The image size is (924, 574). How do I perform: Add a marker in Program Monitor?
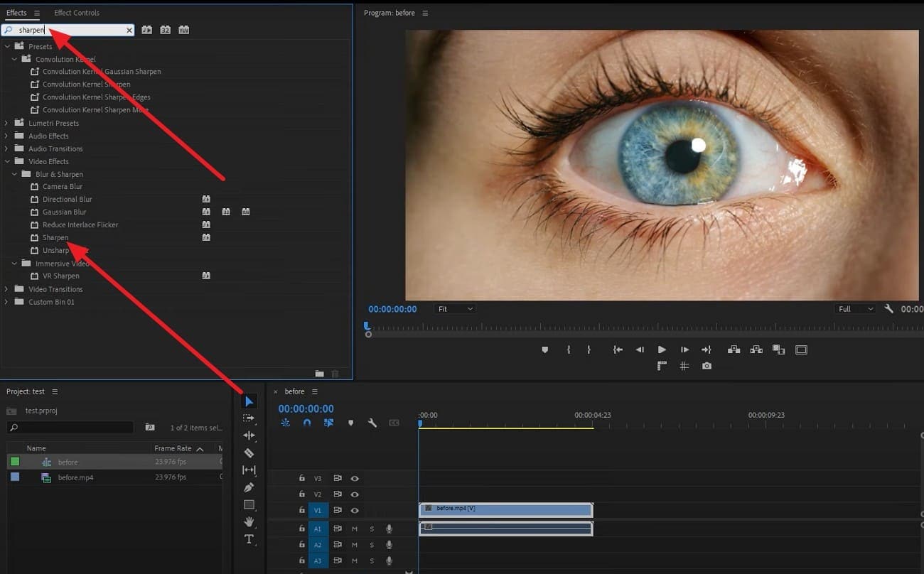[545, 350]
